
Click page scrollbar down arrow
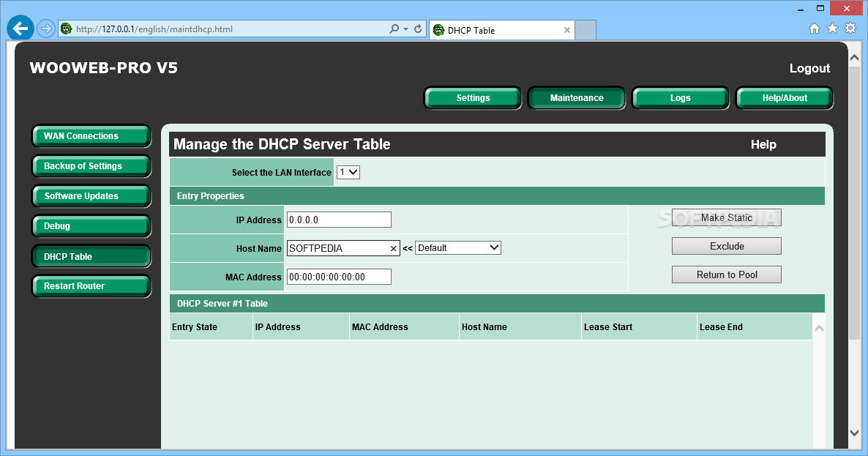[x=854, y=433]
